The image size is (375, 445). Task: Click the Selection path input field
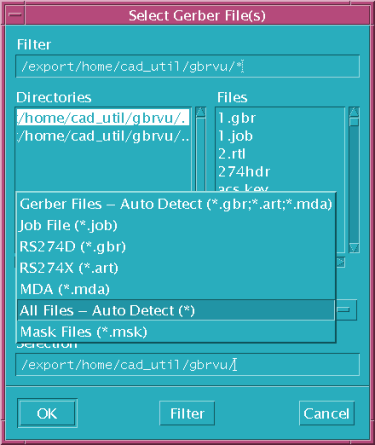(187, 365)
